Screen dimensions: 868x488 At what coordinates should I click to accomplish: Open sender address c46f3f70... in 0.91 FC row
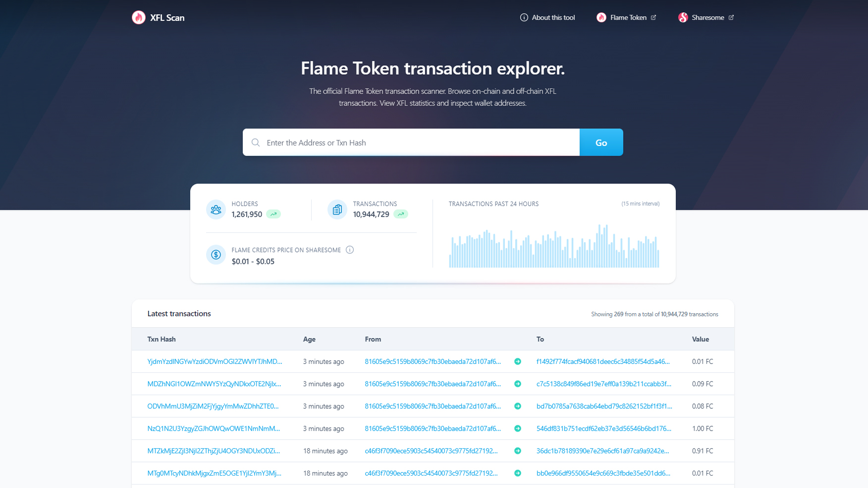(431, 451)
